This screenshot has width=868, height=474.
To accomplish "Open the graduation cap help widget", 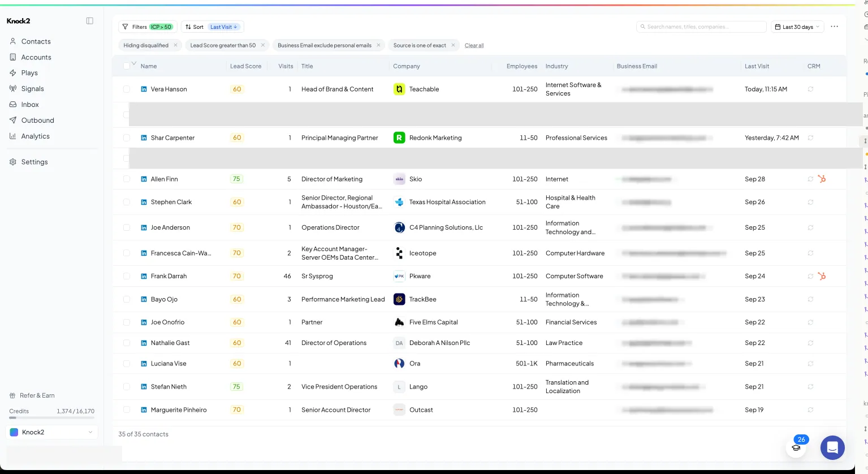I will pyautogui.click(x=796, y=447).
